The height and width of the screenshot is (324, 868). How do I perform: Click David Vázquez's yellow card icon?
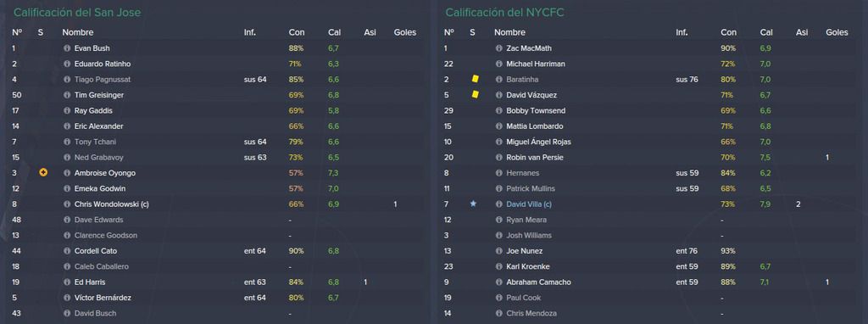[475, 95]
